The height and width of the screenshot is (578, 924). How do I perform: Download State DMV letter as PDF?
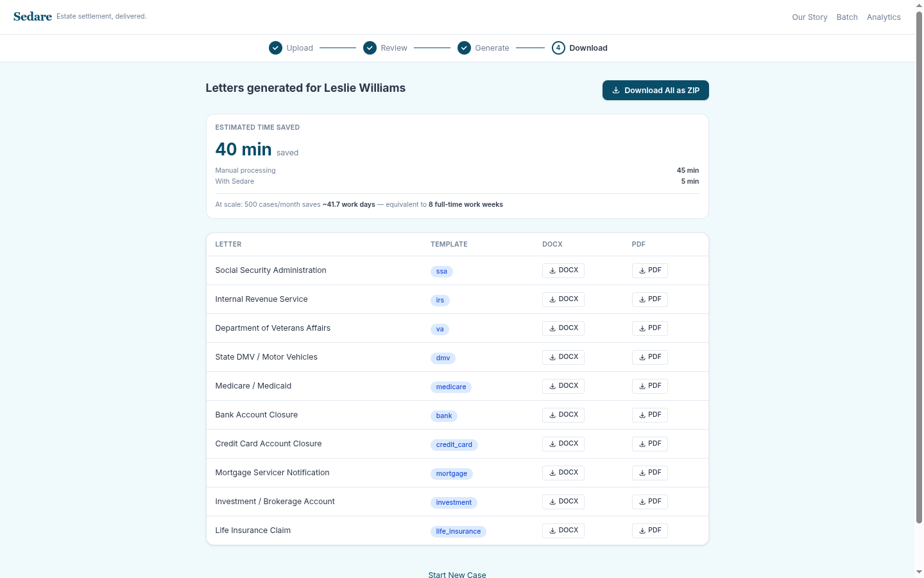tap(649, 357)
